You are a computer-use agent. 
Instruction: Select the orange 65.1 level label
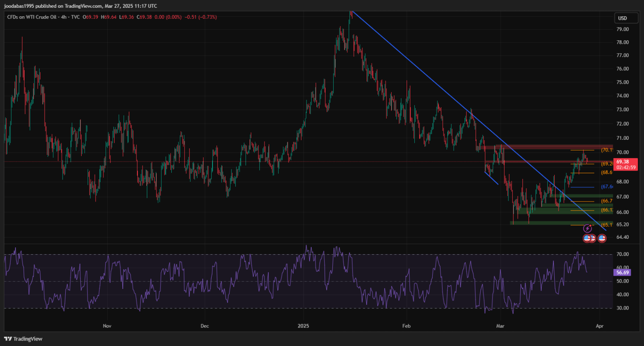point(607,225)
